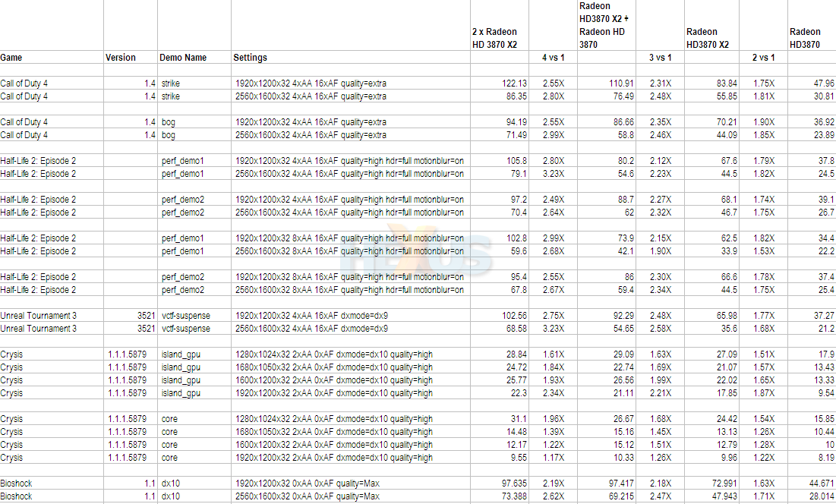Select the value 122.13 cell
The width and height of the screenshot is (836, 504).
click(499, 83)
